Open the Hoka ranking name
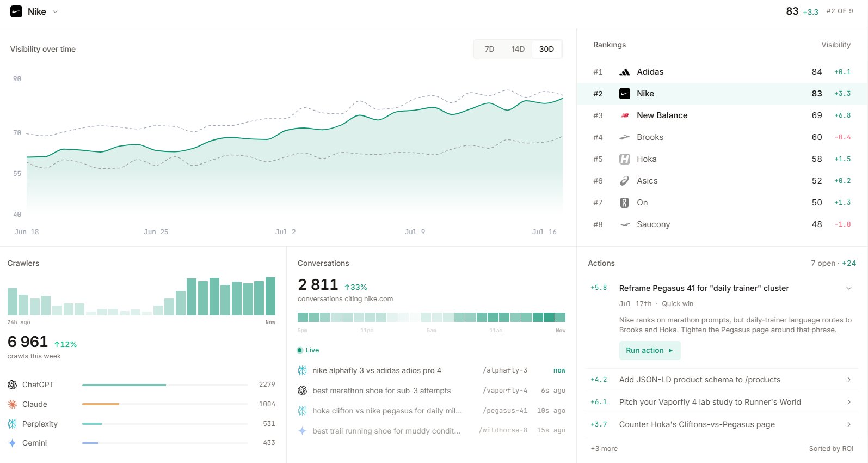This screenshot has height=463, width=868. [x=647, y=159]
